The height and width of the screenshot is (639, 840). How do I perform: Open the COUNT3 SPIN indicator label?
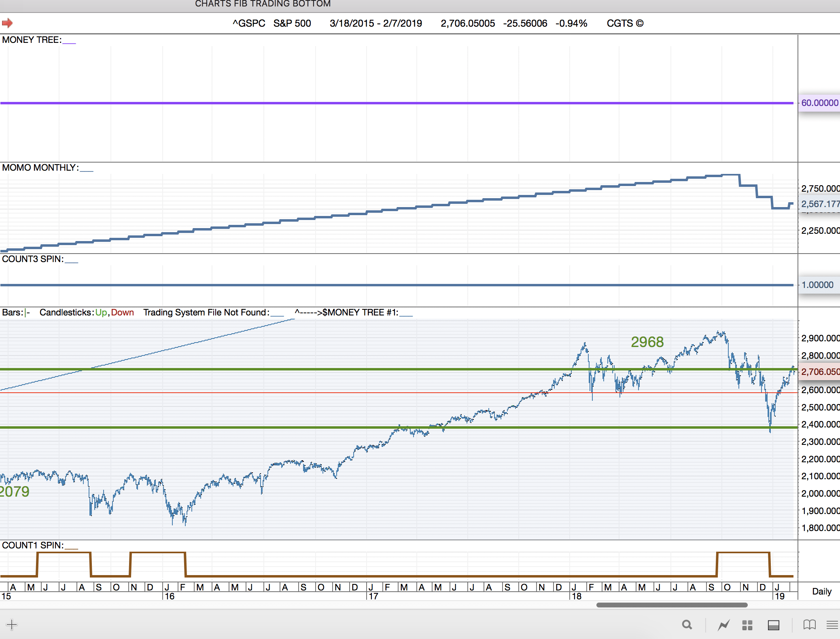point(33,259)
